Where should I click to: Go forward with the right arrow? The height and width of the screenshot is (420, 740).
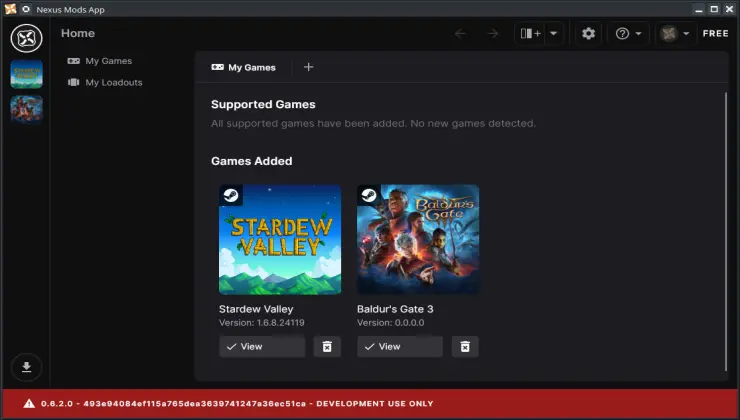493,34
